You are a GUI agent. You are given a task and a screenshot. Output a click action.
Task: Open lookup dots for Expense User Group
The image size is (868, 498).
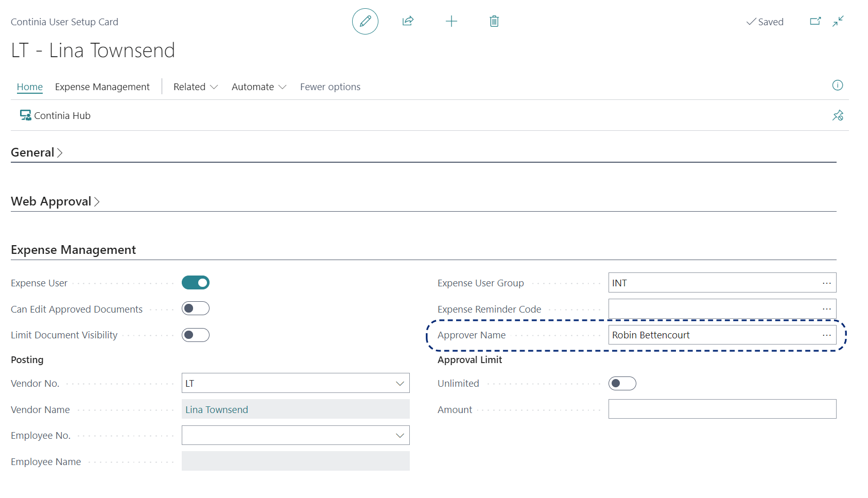(x=827, y=283)
